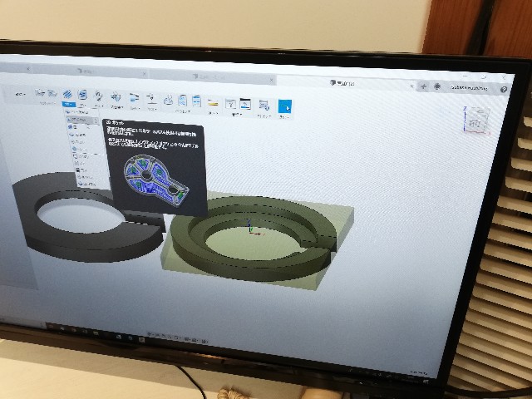
Task: Close the second document tab
Action: [145, 73]
